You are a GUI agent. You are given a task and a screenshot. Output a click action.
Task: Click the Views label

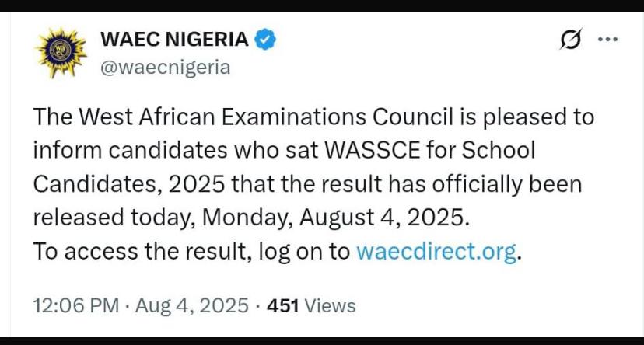pyautogui.click(x=330, y=305)
